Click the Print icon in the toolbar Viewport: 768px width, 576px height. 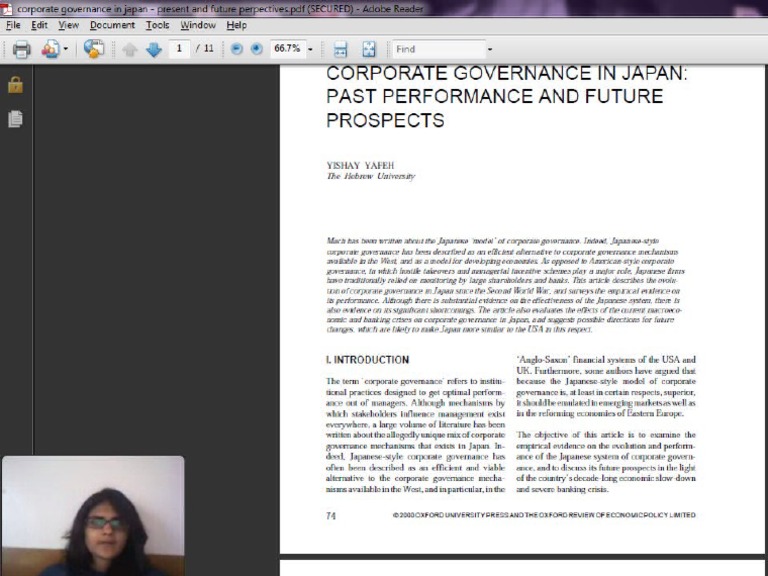click(21, 49)
